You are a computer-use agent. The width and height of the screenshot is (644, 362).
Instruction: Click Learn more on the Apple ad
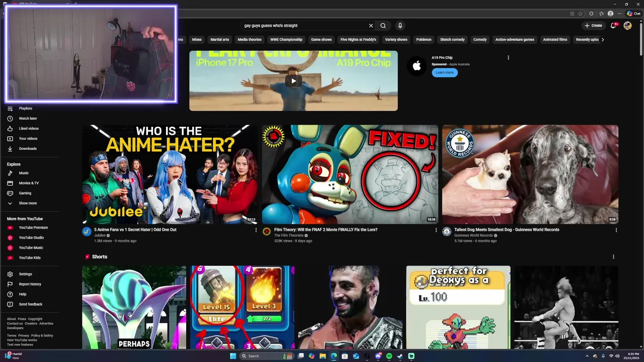(x=445, y=72)
